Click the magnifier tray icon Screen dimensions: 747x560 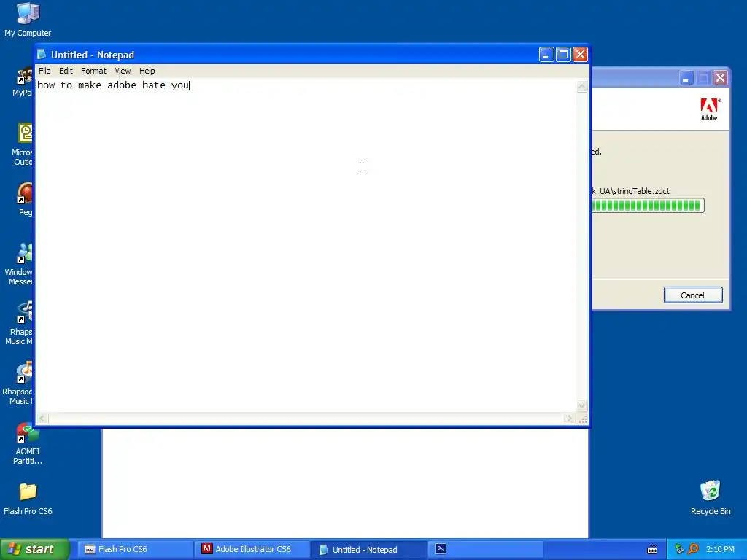(x=694, y=549)
